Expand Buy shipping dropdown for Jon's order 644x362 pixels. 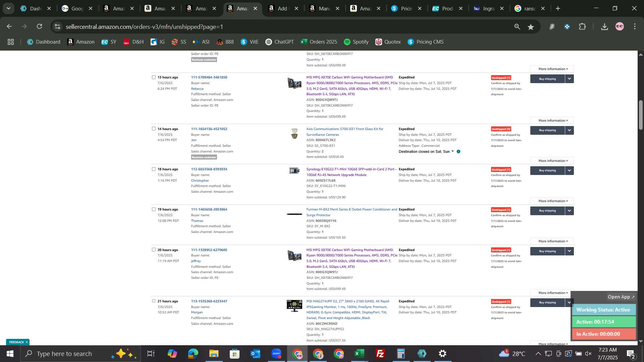(x=569, y=130)
